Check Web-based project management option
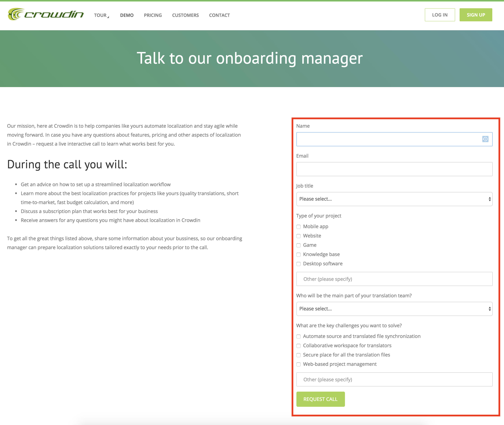The width and height of the screenshot is (504, 425). [x=298, y=364]
